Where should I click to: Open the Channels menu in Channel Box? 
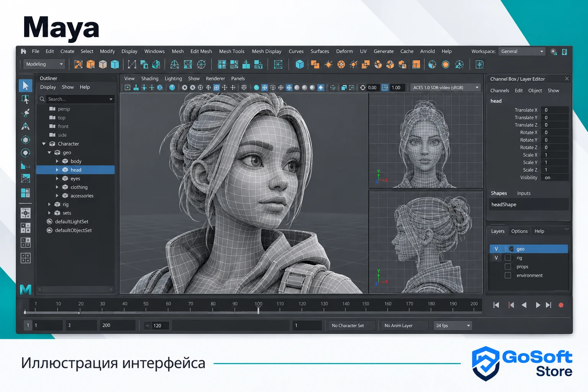pos(500,91)
